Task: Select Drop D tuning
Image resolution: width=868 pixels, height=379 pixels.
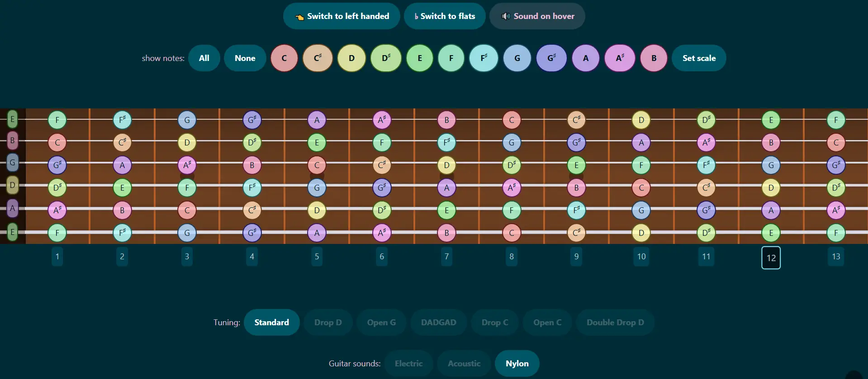Action: tap(328, 323)
